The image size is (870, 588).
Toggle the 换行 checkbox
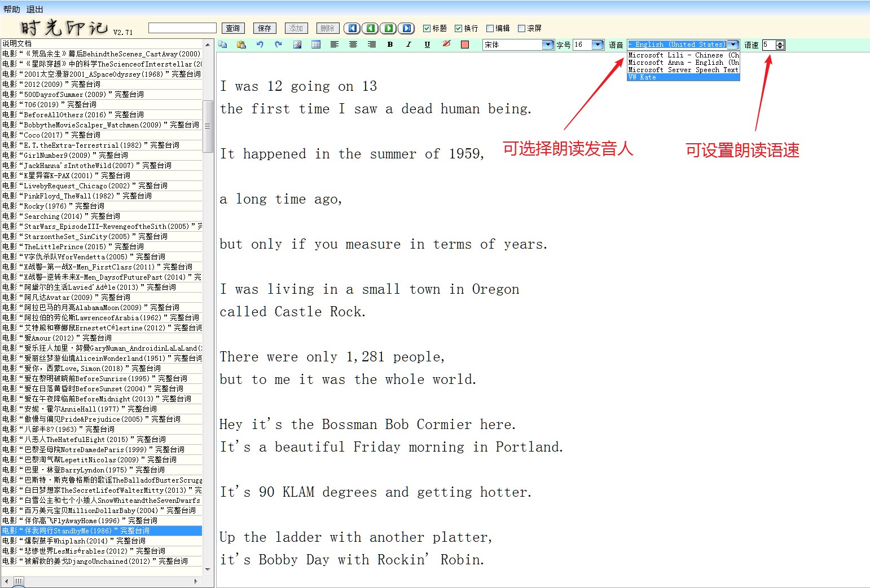(x=459, y=28)
